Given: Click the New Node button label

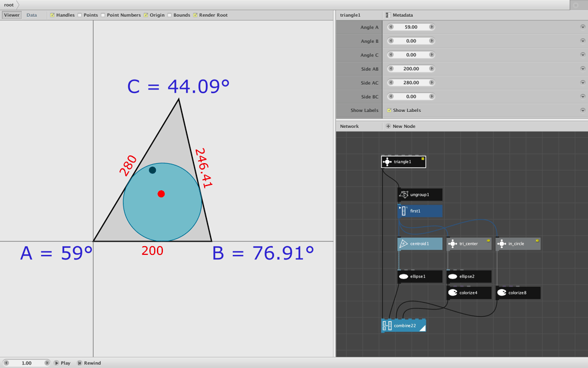Looking at the screenshot, I should [404, 126].
